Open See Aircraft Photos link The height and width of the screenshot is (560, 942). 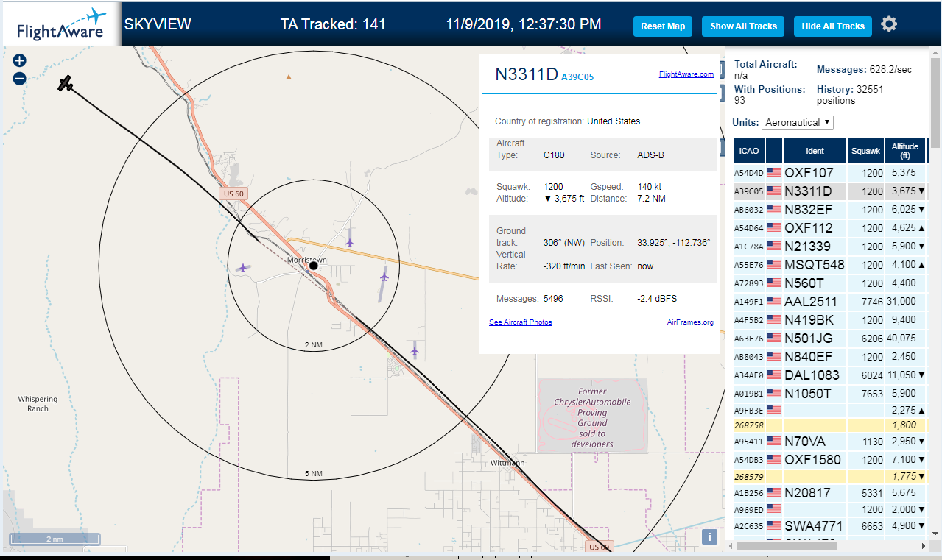[521, 322]
